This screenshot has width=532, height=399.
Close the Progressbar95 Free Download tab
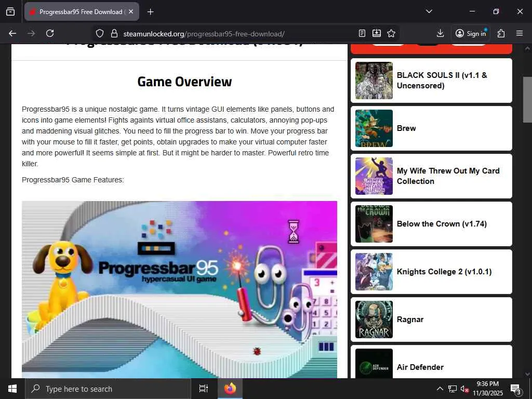[131, 11]
